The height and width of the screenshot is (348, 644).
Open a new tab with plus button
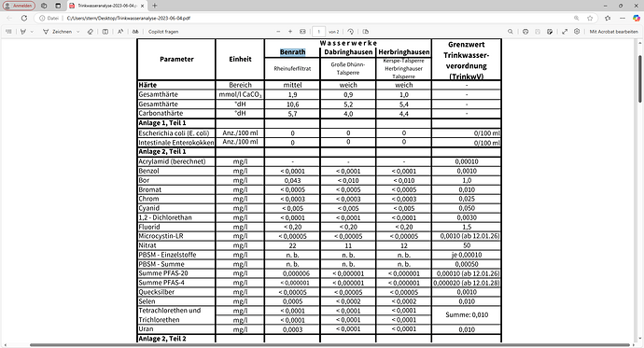point(155,6)
